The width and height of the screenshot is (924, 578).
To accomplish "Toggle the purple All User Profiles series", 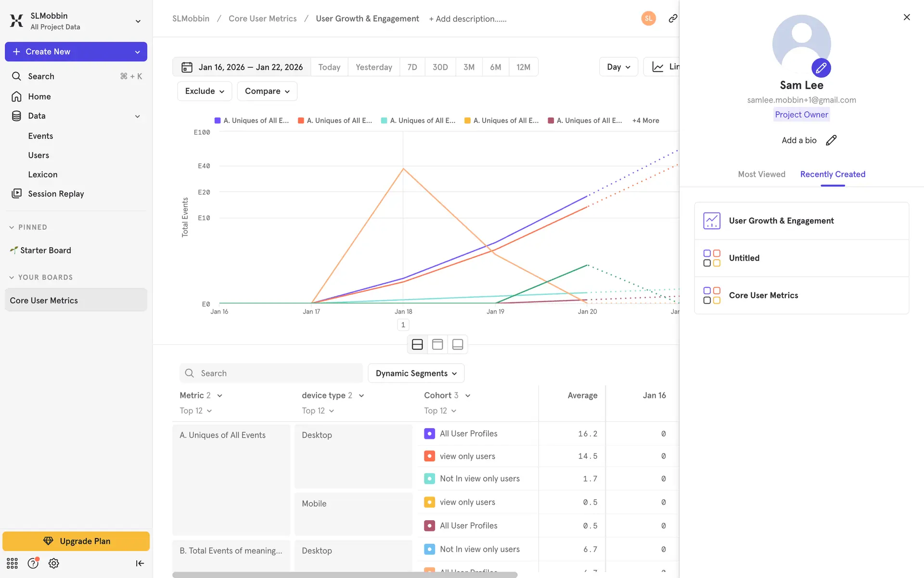I will [x=429, y=433].
